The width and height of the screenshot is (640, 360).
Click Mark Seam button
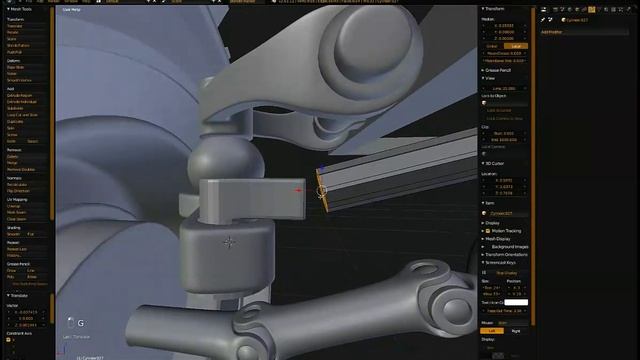coord(27,212)
